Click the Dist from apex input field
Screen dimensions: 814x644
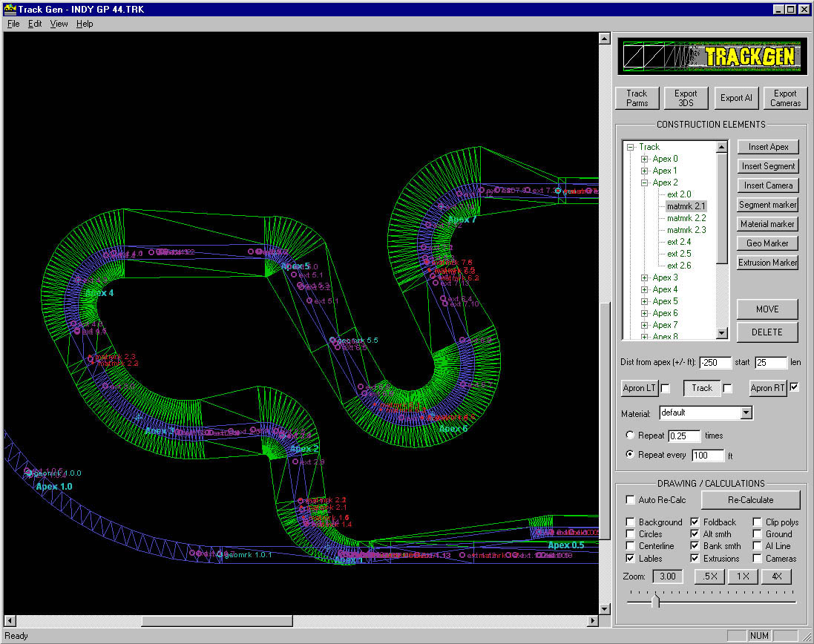(x=715, y=363)
